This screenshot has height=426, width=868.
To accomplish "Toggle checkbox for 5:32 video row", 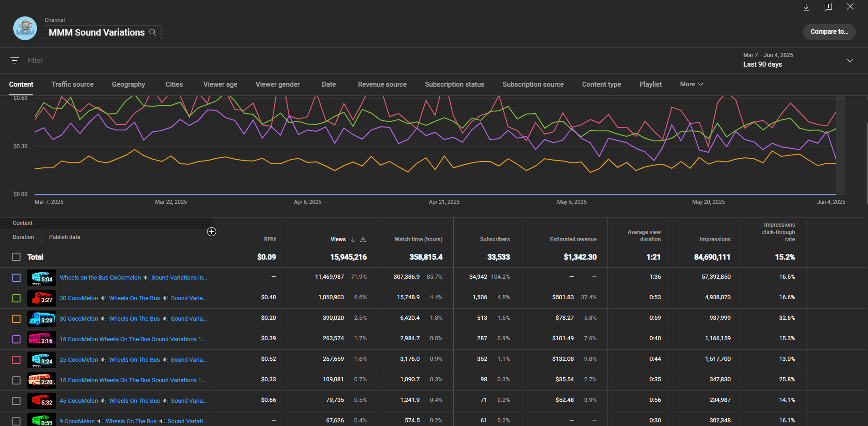I will point(16,401).
